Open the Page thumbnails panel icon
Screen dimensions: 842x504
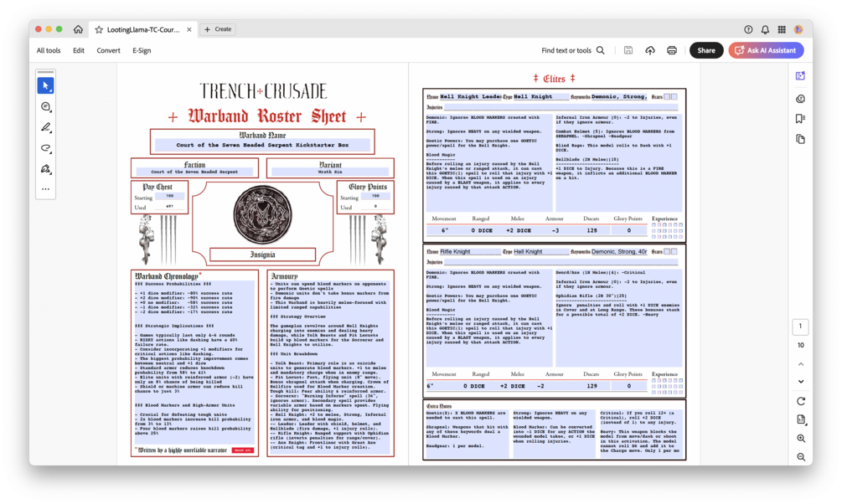(x=801, y=140)
